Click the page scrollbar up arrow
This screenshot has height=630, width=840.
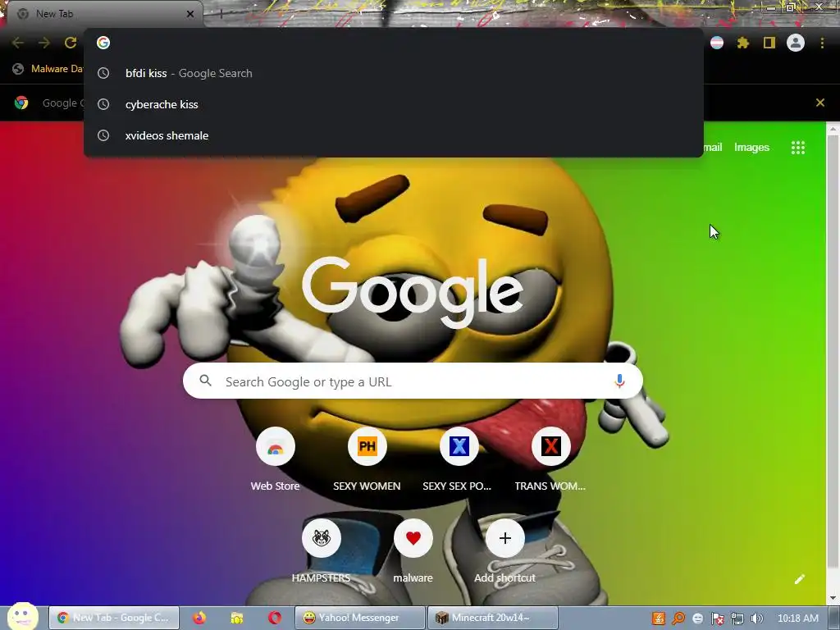(x=833, y=129)
